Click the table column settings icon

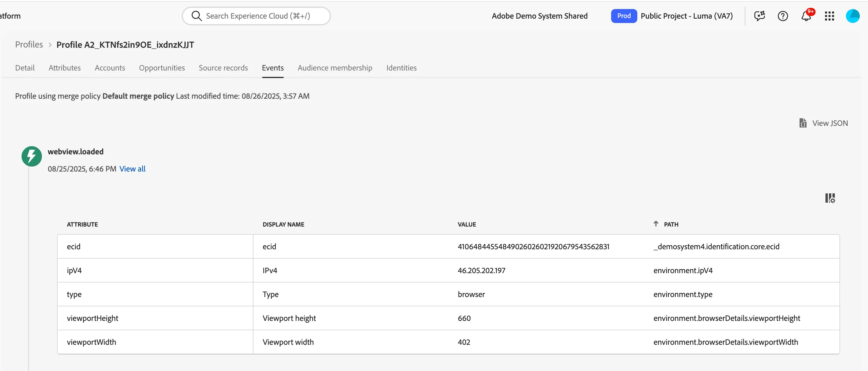click(x=830, y=198)
